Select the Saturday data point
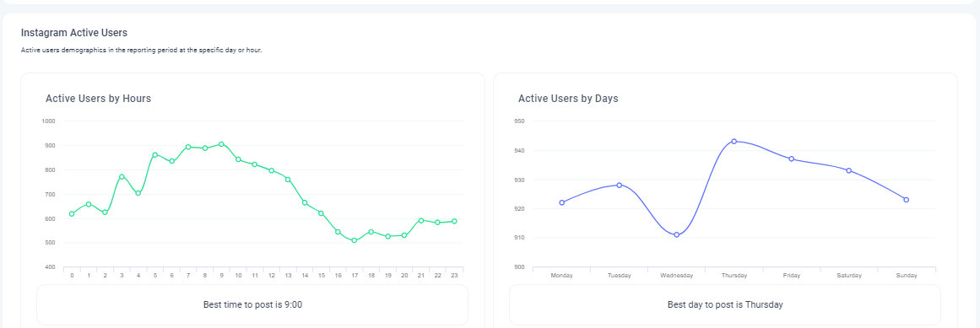The width and height of the screenshot is (980, 328). [x=849, y=170]
